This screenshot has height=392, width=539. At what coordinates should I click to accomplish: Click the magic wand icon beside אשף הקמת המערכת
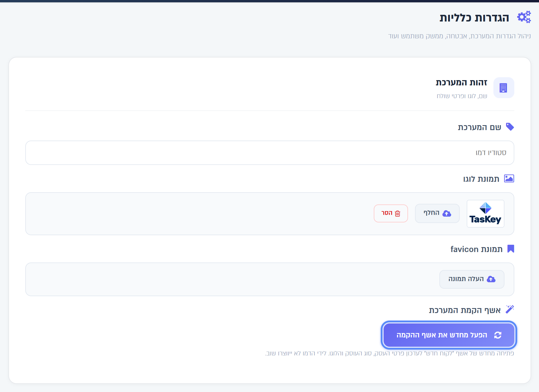[510, 310]
